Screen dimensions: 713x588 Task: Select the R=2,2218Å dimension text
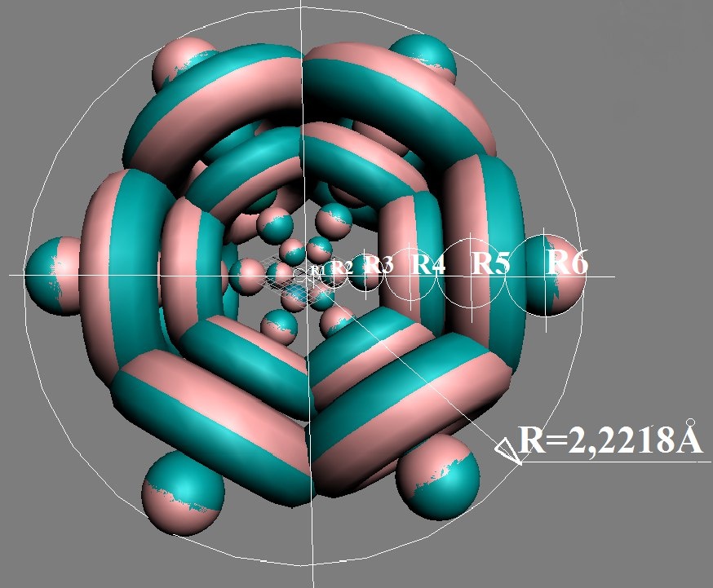pyautogui.click(x=609, y=439)
